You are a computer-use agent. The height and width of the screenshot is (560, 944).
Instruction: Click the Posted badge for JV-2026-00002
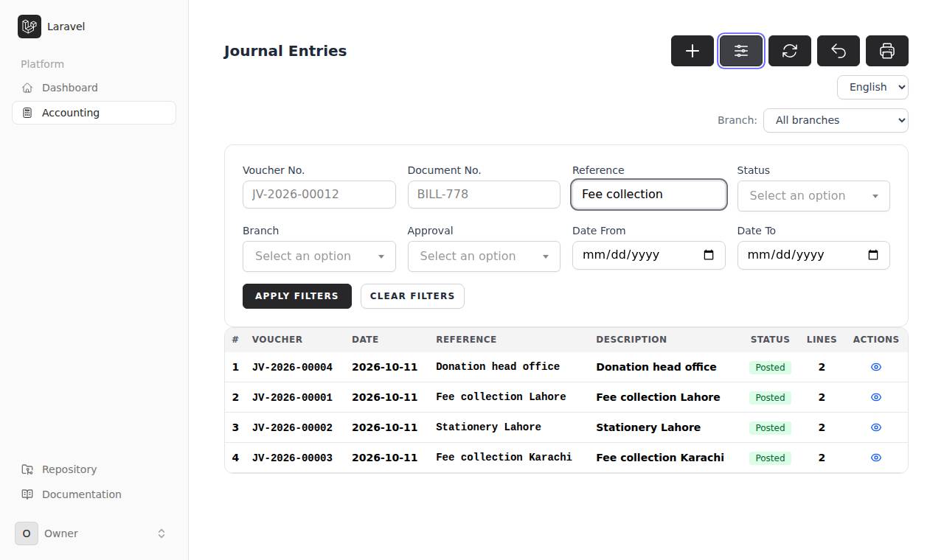click(770, 427)
